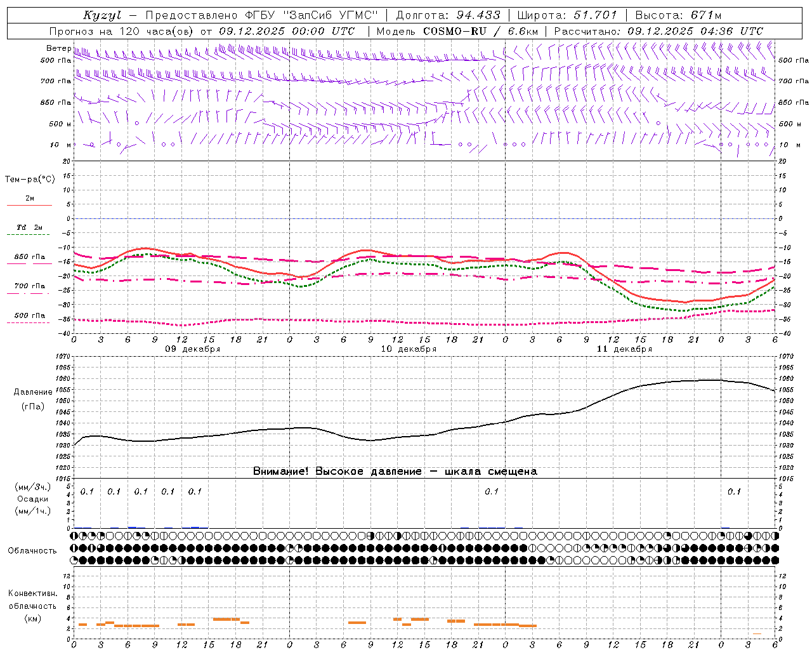Click right 850 гПа wind level label
This screenshot has width=812, height=650.
[x=794, y=102]
